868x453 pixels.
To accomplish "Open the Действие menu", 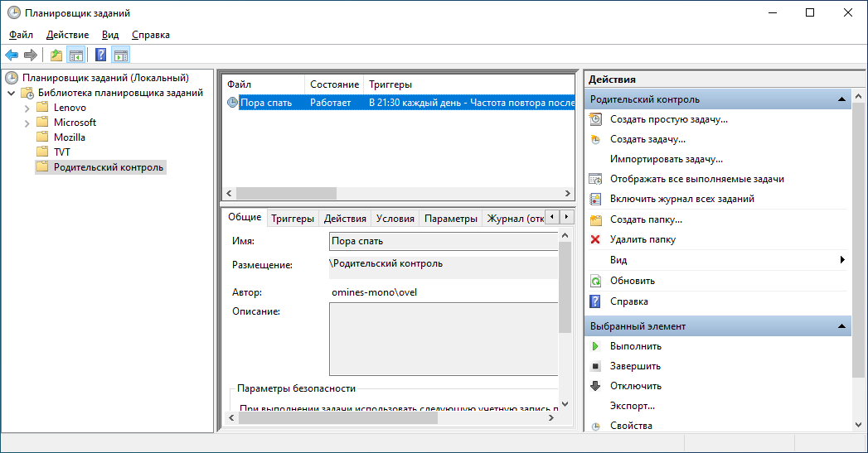I will [x=67, y=35].
